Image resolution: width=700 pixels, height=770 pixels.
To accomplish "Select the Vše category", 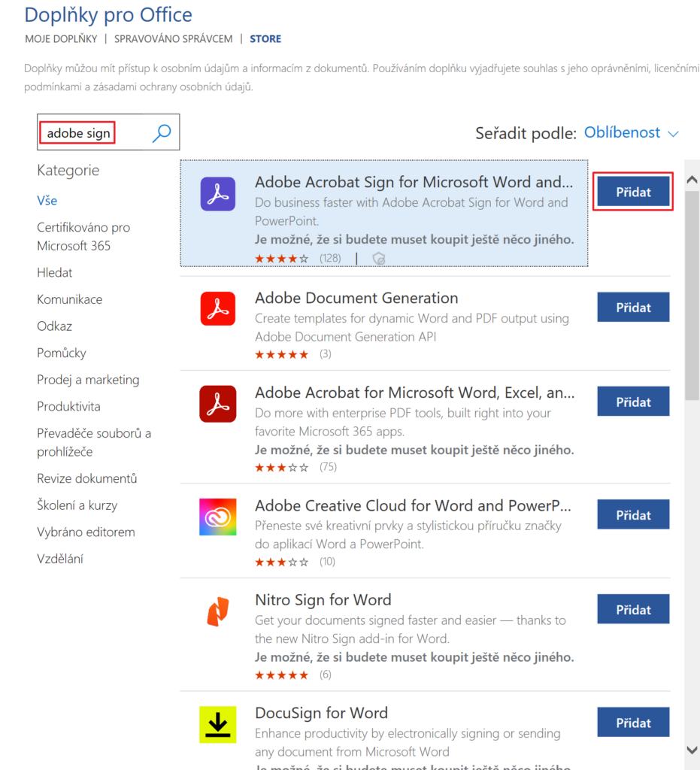I will point(47,200).
